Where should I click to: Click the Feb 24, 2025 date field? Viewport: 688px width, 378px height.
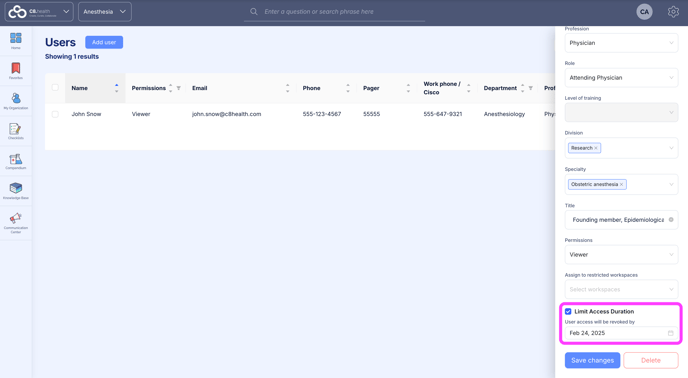pyautogui.click(x=621, y=333)
